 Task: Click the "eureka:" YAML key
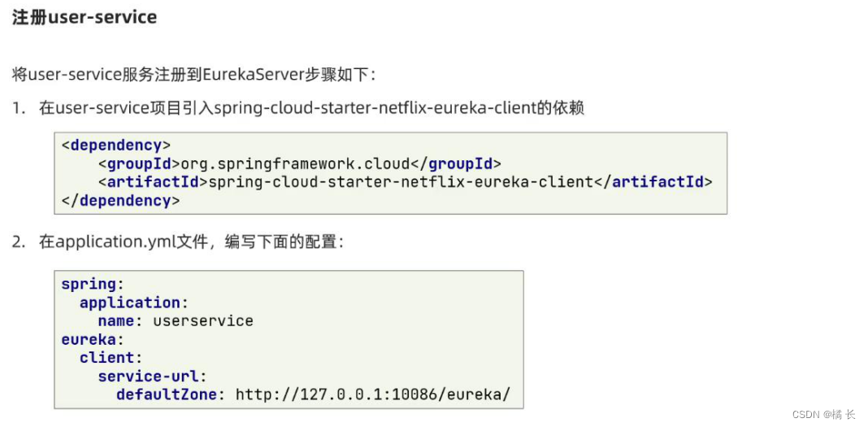click(x=92, y=339)
